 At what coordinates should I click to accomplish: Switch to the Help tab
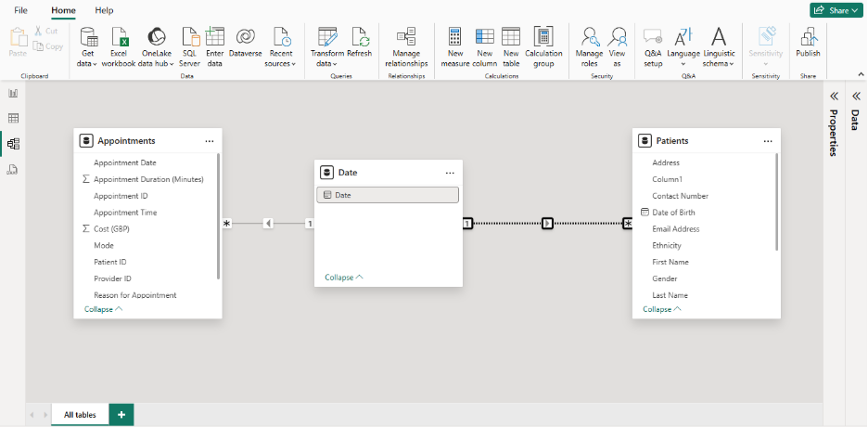104,10
